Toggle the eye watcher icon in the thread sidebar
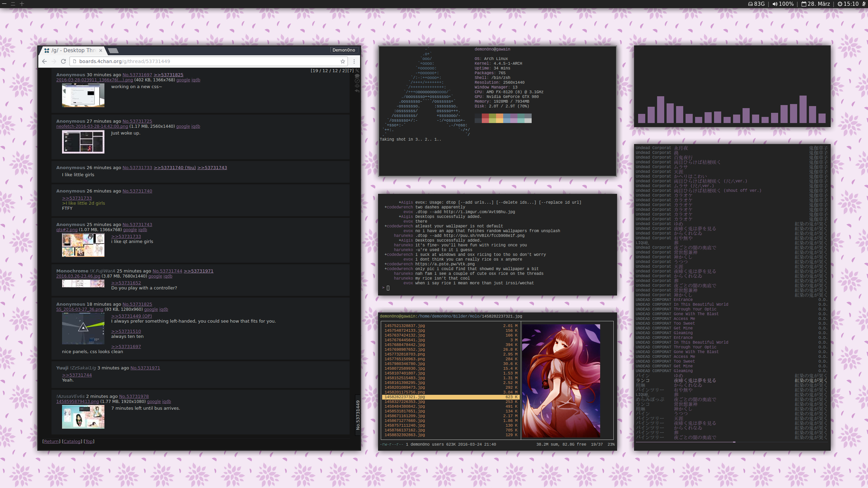Viewport: 868px width, 488px height. (x=357, y=86)
